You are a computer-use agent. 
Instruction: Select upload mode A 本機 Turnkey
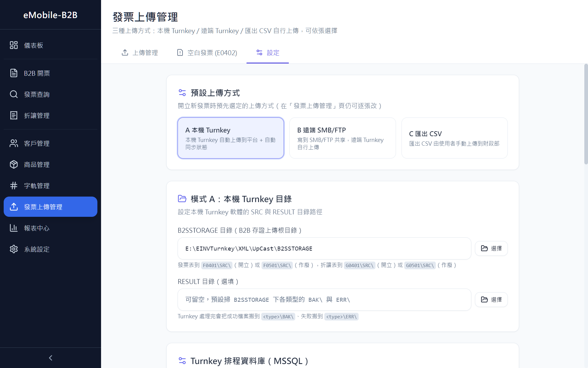(231, 138)
